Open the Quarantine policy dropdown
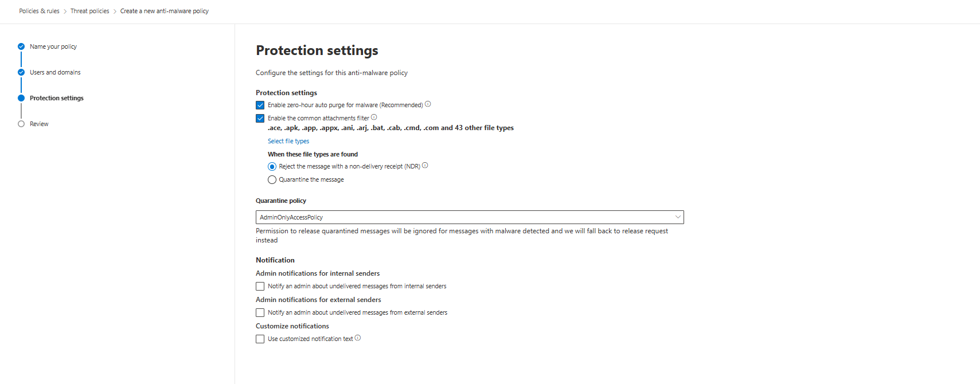 pos(469,217)
